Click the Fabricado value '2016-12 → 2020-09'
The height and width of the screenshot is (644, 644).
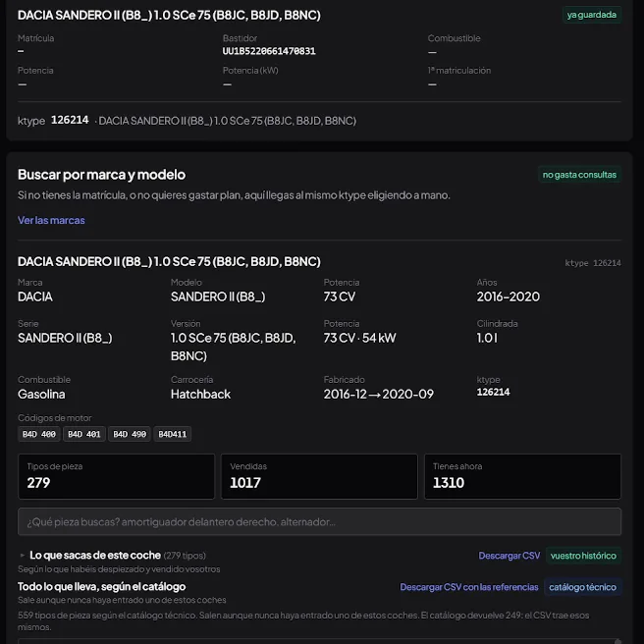point(378,394)
